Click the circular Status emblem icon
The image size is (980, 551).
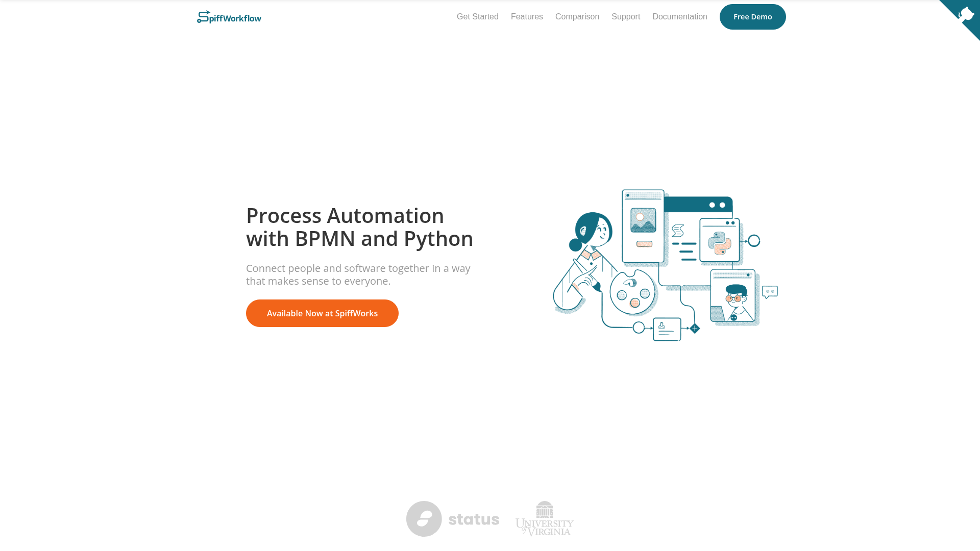(x=424, y=518)
